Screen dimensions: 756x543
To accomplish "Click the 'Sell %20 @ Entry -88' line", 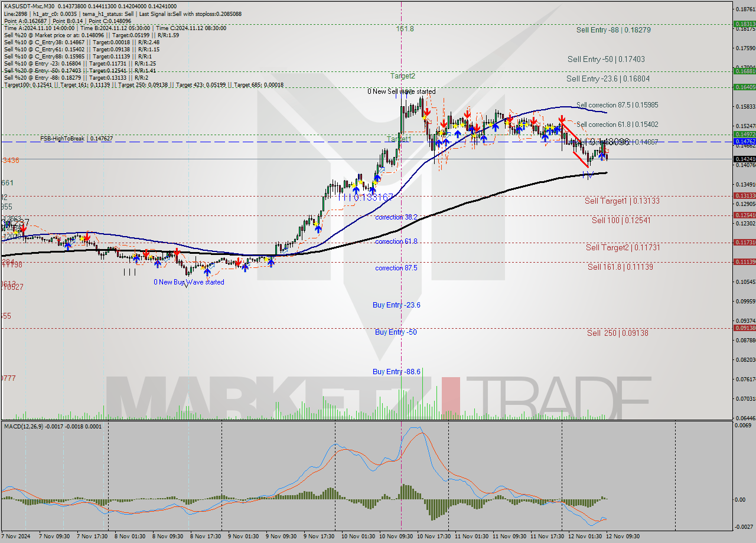I will click(x=76, y=77).
